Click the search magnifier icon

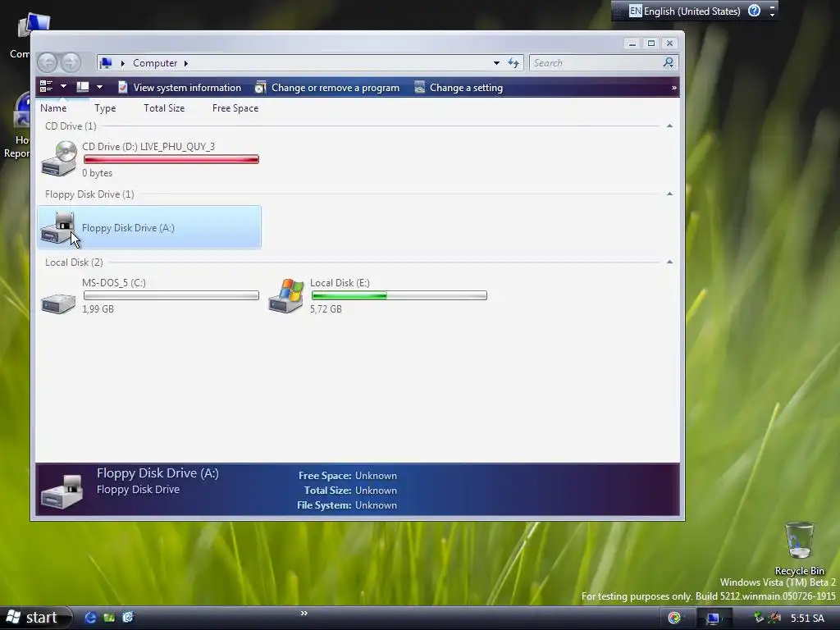(x=668, y=62)
